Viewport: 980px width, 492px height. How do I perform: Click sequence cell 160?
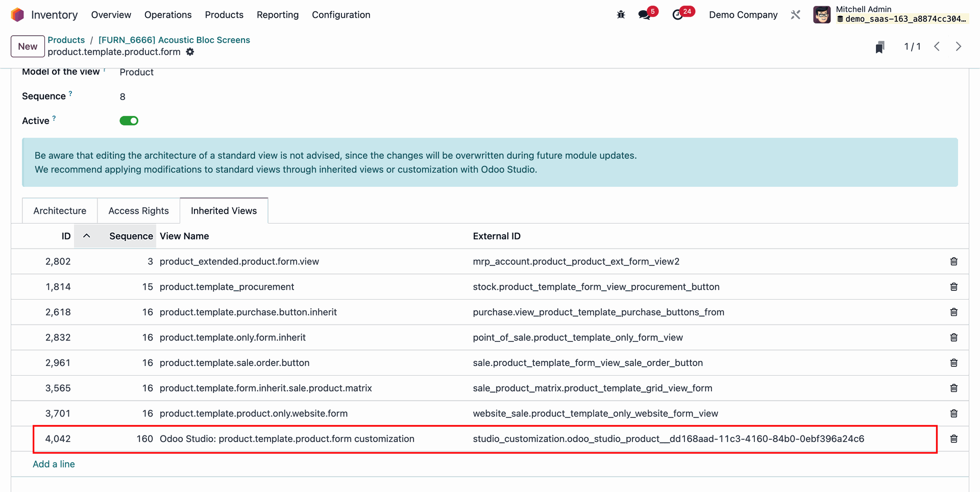pos(144,439)
